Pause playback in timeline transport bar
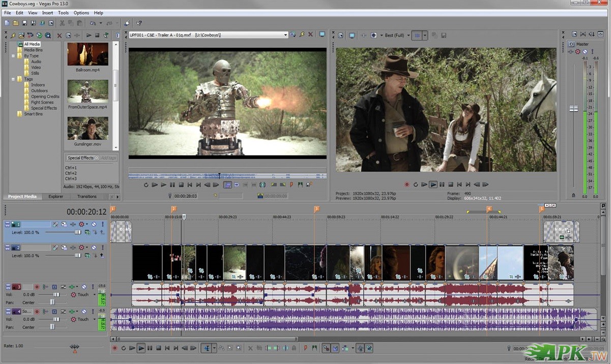 (150, 348)
